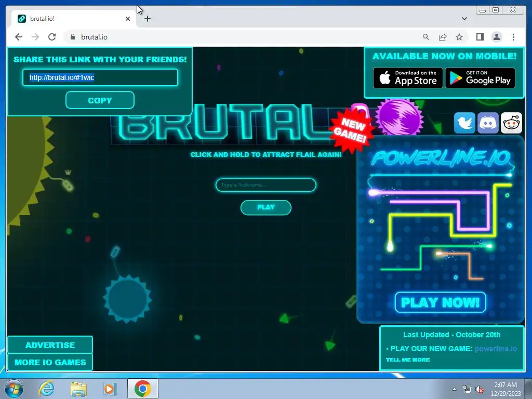Click the share link text field
The height and width of the screenshot is (399, 532).
tap(100, 77)
